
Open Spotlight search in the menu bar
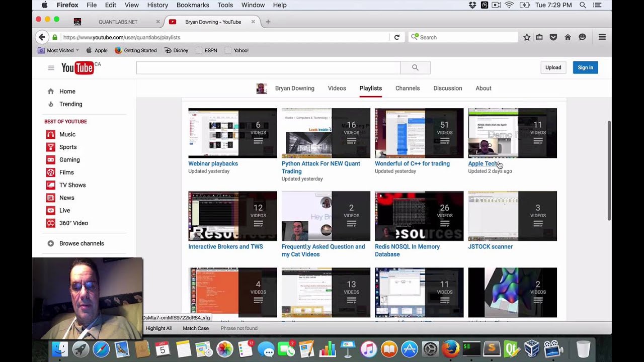point(583,5)
